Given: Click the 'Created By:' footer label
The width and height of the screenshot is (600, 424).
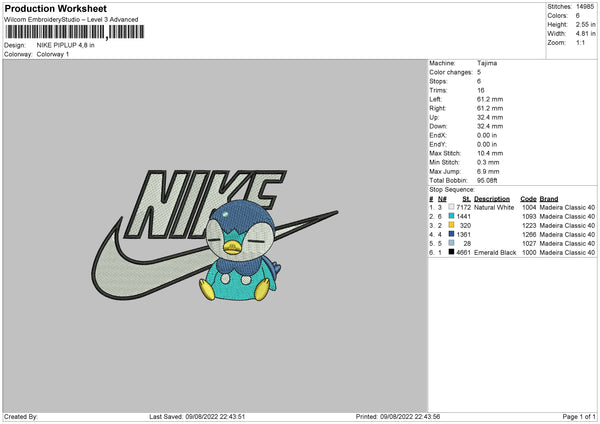Looking at the screenshot, I should pos(21,417).
